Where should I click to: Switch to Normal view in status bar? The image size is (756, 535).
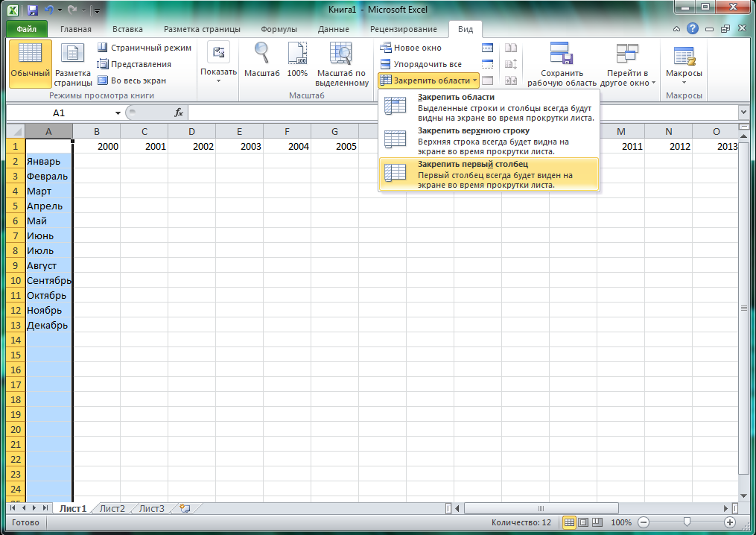(x=569, y=522)
